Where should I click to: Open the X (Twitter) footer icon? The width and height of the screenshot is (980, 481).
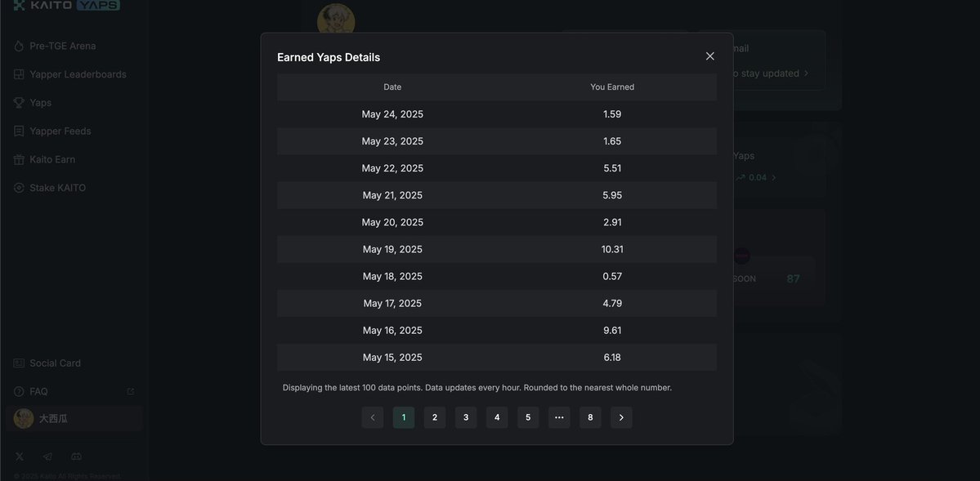pyautogui.click(x=20, y=457)
